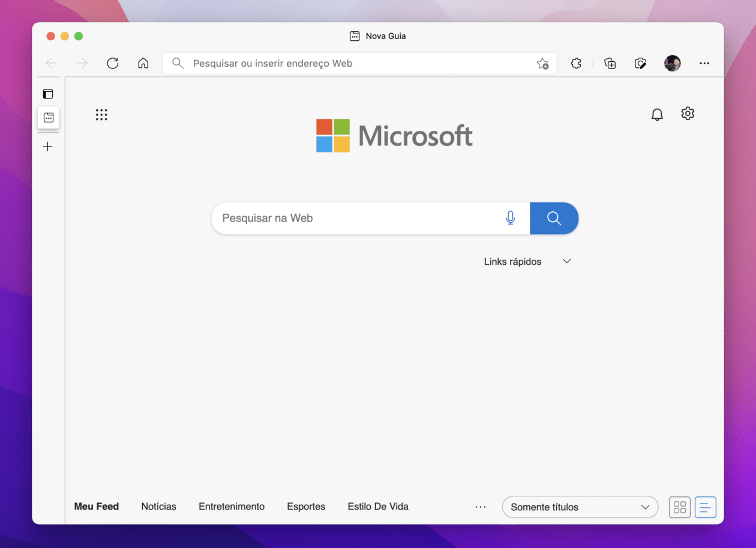
Task: Click the Pesquisar na Web search field
Action: (x=336, y=218)
